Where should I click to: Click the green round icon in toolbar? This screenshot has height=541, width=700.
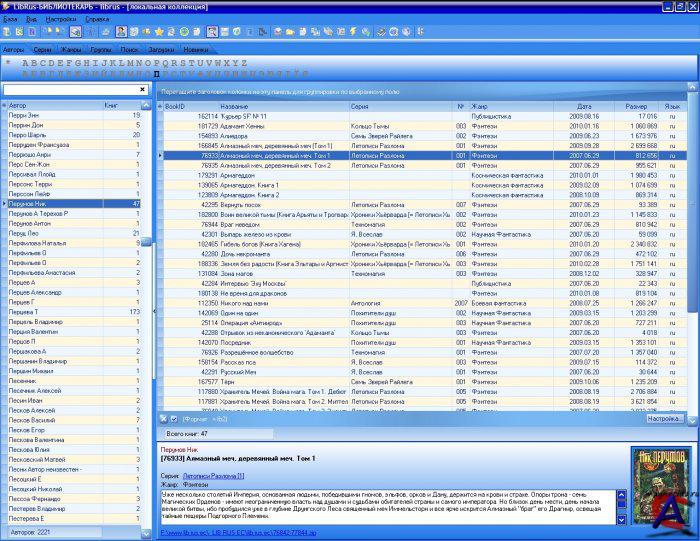click(x=184, y=32)
